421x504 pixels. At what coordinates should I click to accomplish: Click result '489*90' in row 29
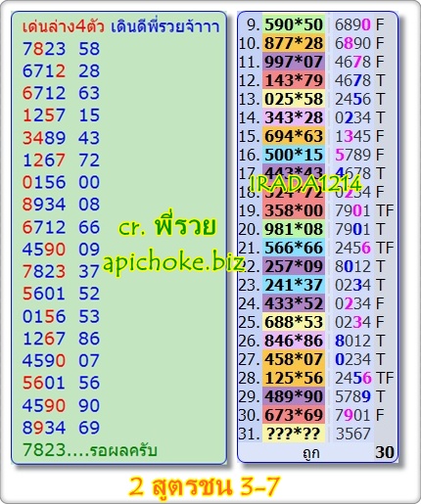(294, 396)
